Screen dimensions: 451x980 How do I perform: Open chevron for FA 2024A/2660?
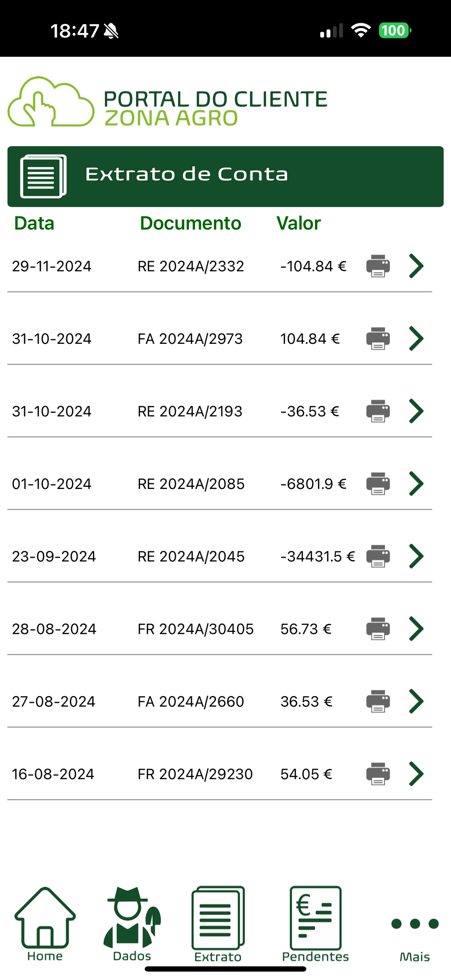click(x=416, y=702)
